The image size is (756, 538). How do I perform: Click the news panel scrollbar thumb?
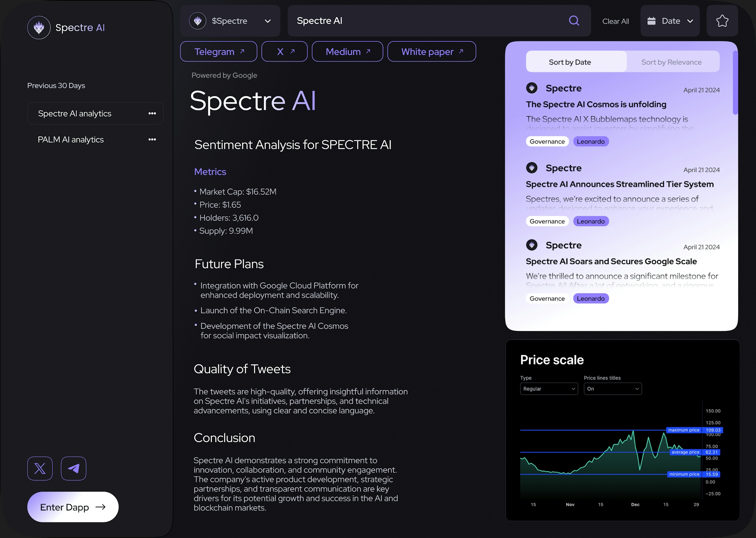[735, 82]
